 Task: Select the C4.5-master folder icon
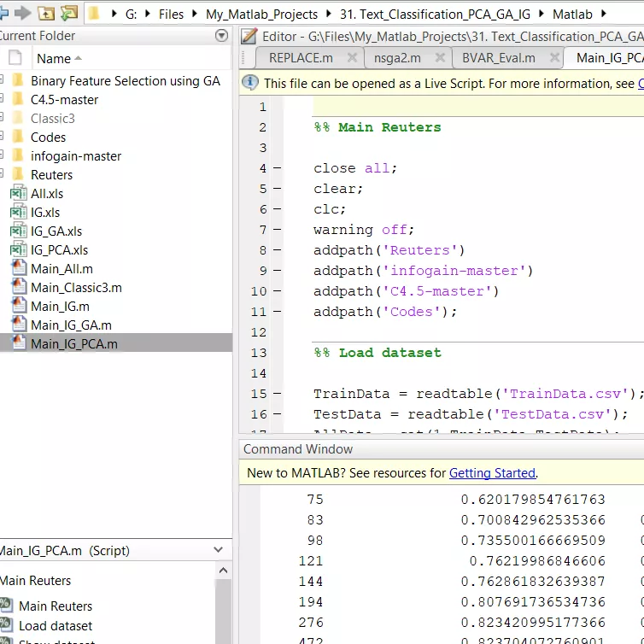point(18,99)
